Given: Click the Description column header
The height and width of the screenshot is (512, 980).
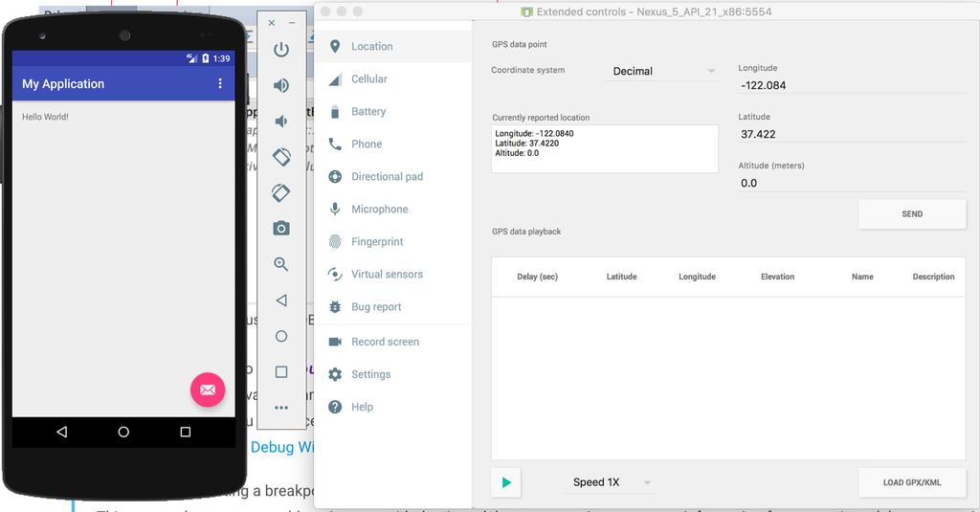Looking at the screenshot, I should (933, 277).
